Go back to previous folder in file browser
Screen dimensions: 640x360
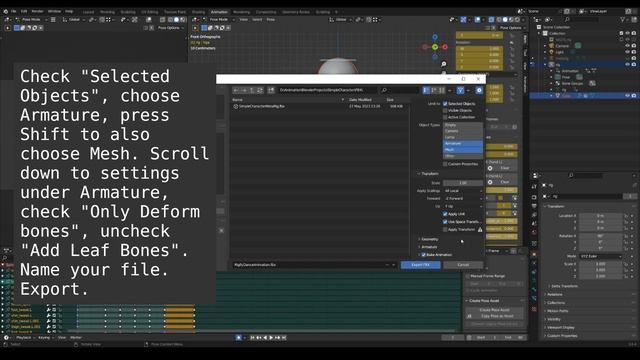[236, 90]
